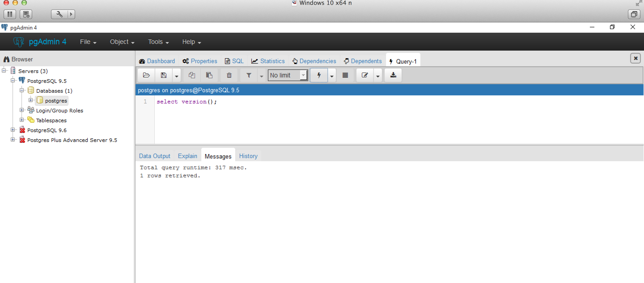Click the Paste icon in query toolbar
The height and width of the screenshot is (283, 644).
[209, 75]
